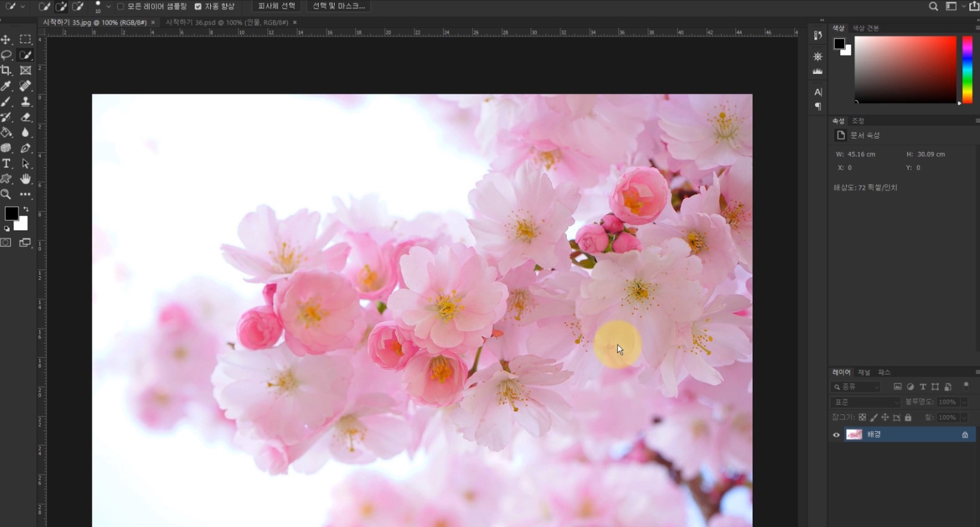Select the Move tool
This screenshot has height=527, width=980.
pyautogui.click(x=6, y=39)
